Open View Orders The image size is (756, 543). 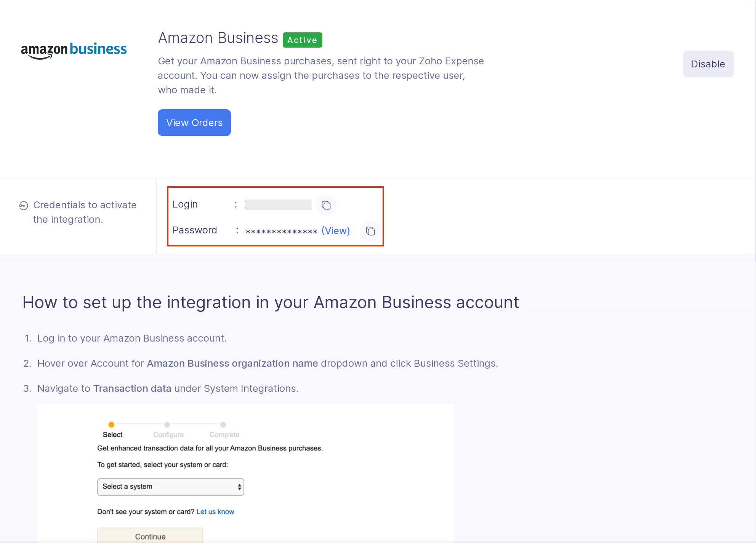tap(194, 123)
